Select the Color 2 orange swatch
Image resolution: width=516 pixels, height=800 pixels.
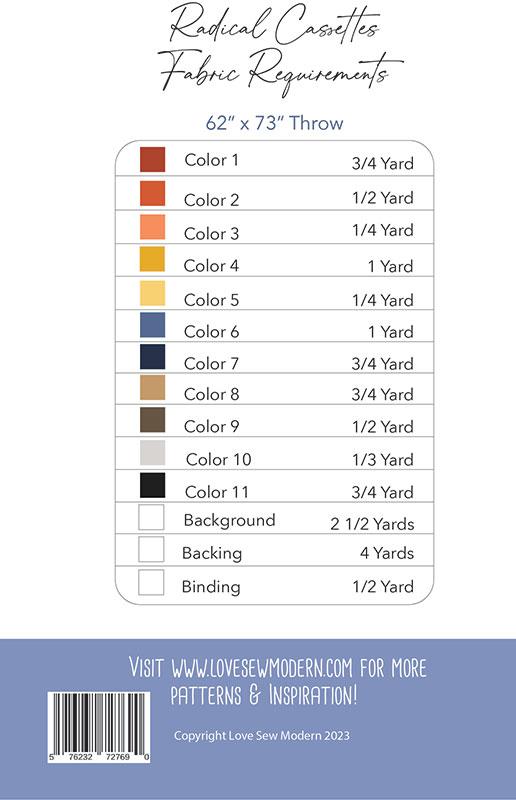point(152,193)
